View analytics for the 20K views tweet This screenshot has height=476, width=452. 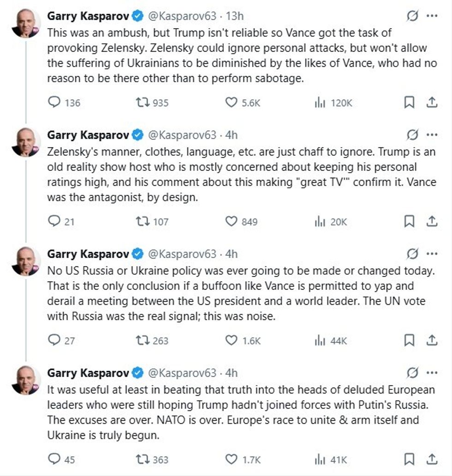(320, 222)
